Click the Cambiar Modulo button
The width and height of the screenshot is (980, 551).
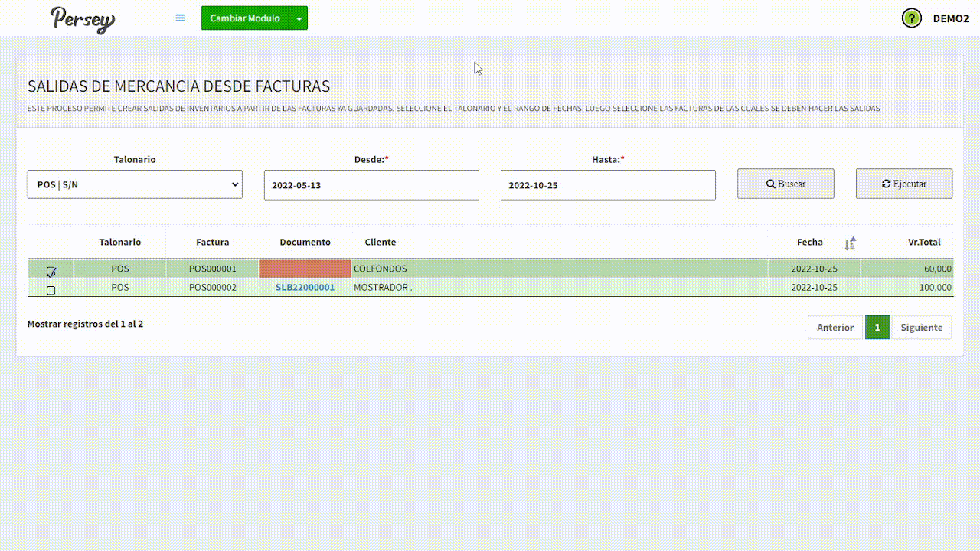tap(245, 18)
